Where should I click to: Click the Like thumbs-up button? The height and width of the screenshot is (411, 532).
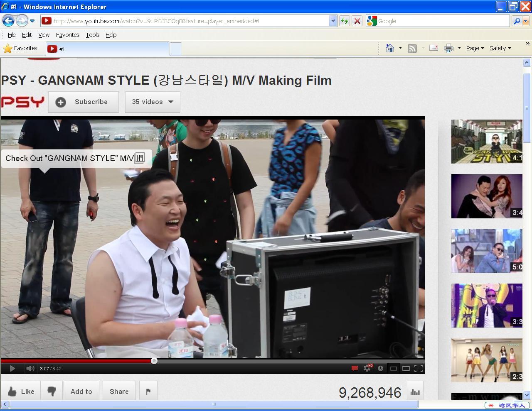coord(21,391)
